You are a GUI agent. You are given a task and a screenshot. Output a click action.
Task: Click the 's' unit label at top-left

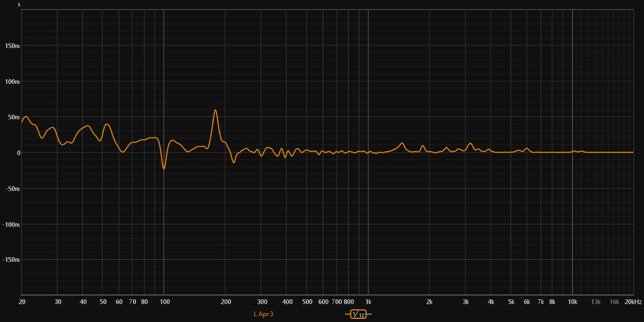[19, 4]
